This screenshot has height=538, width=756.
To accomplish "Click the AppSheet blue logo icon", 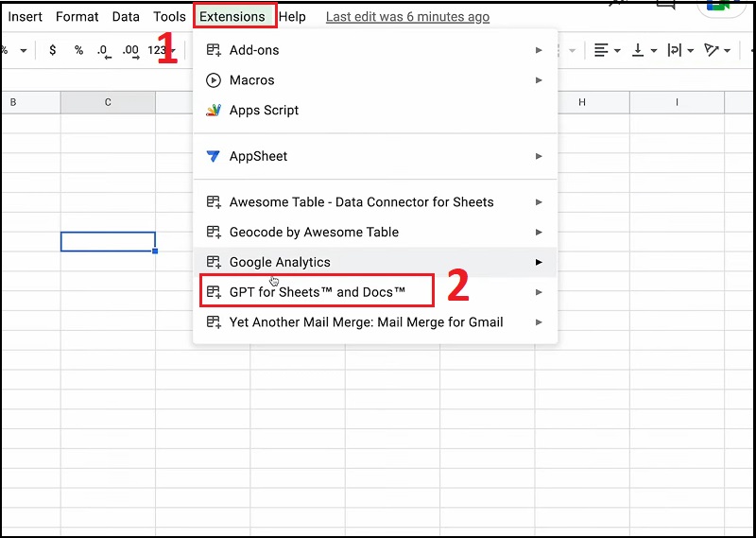I will coord(214,156).
